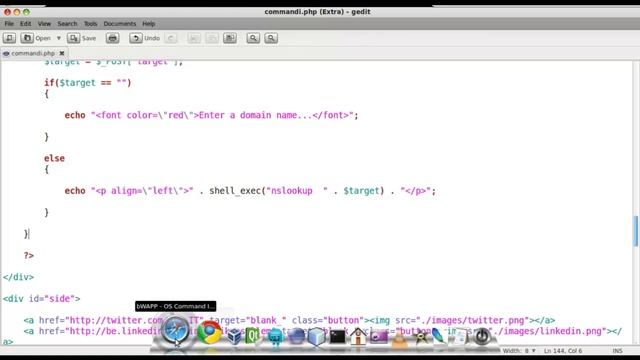Launch Google Chrome from the dock

pyautogui.click(x=209, y=333)
